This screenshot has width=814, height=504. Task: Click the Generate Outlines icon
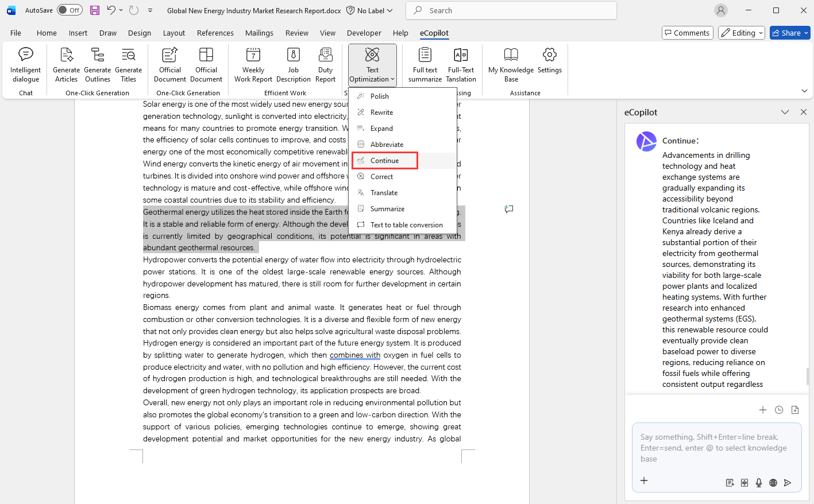(97, 65)
